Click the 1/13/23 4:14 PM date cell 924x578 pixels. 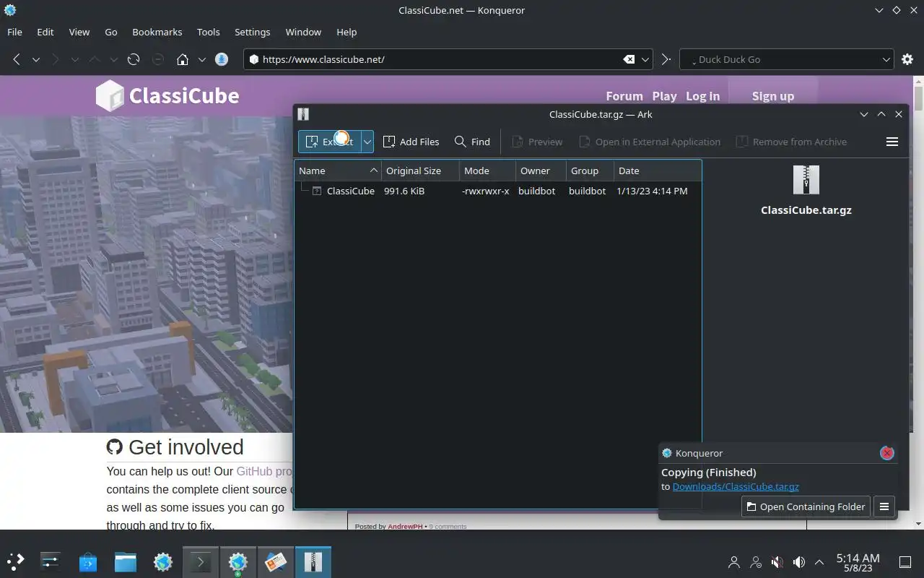(x=652, y=191)
